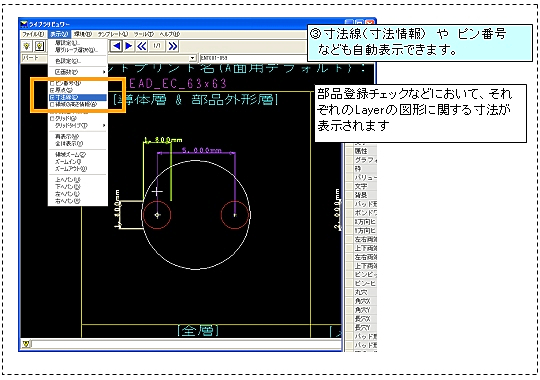
Task: Click the status bar lightbulb icon
Action: click(26, 344)
